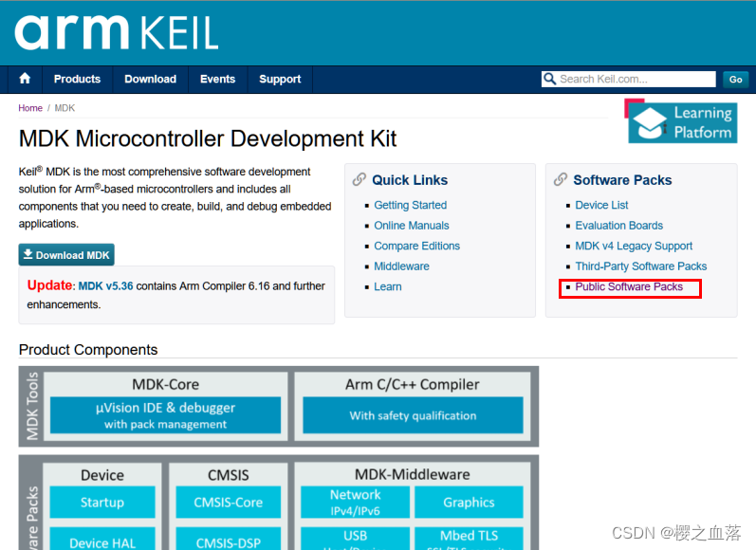The height and width of the screenshot is (550, 756).
Task: Open the Support menu
Action: [x=280, y=79]
